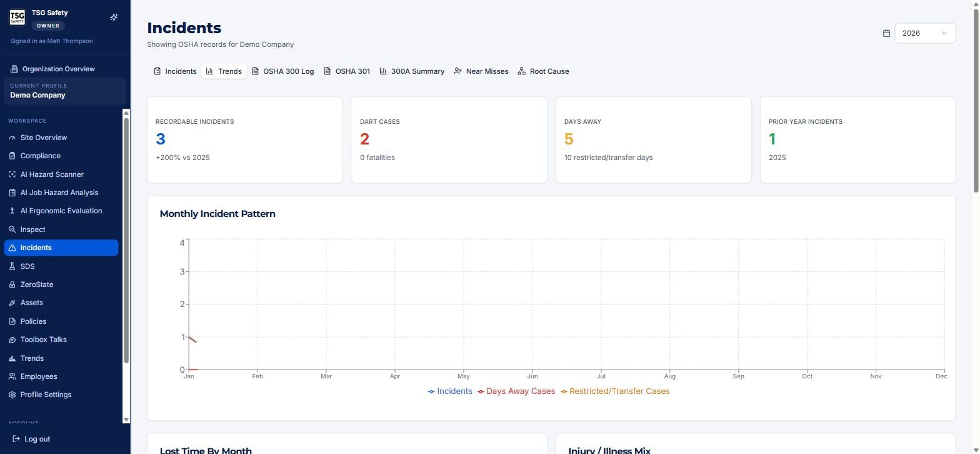The width and height of the screenshot is (980, 454).
Task: Click the Inspect magnifier icon
Action: pyautogui.click(x=12, y=230)
